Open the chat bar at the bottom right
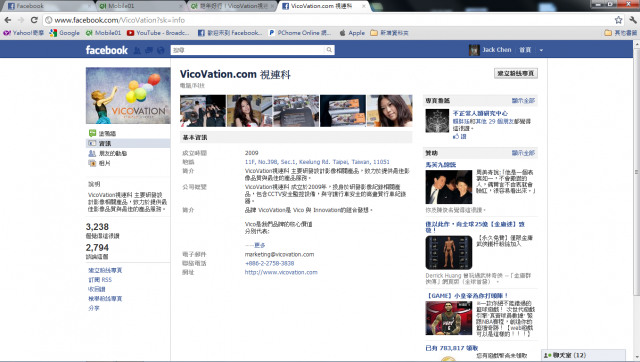640x362 pixels. [x=584, y=355]
